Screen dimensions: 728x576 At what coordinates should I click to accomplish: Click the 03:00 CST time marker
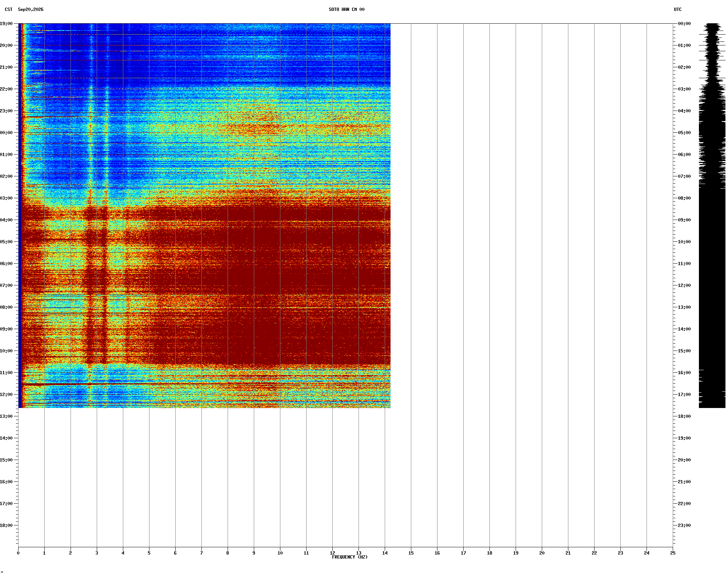[x=6, y=198]
